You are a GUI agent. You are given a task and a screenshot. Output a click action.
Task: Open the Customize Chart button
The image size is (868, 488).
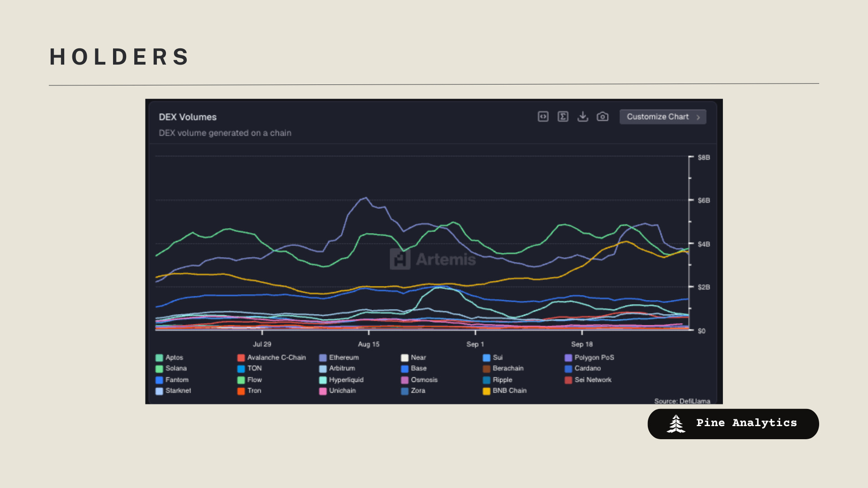click(658, 117)
